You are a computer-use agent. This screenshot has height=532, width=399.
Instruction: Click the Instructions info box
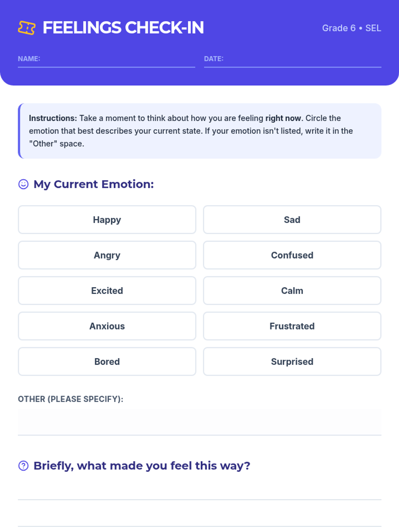tap(199, 131)
